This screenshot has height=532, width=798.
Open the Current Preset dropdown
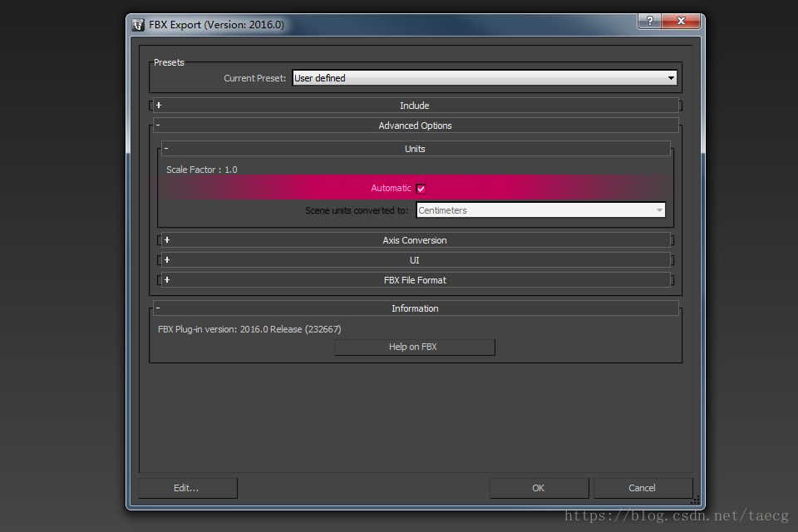click(x=485, y=78)
